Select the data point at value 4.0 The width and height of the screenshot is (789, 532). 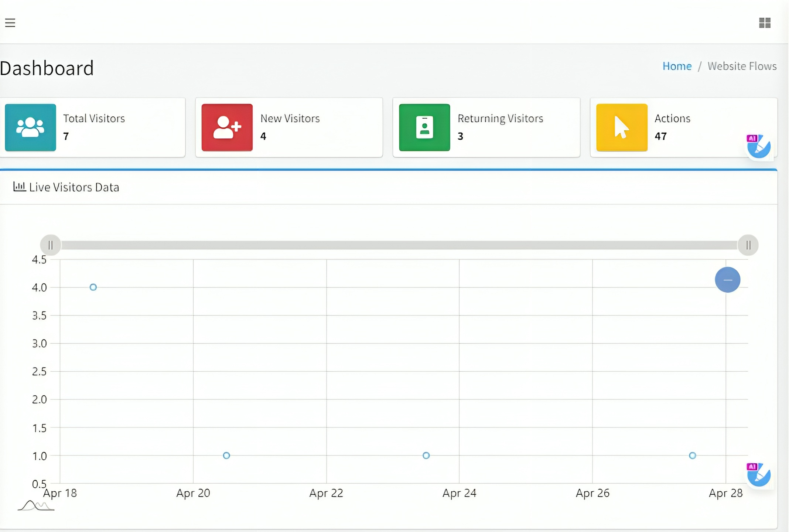pos(93,287)
